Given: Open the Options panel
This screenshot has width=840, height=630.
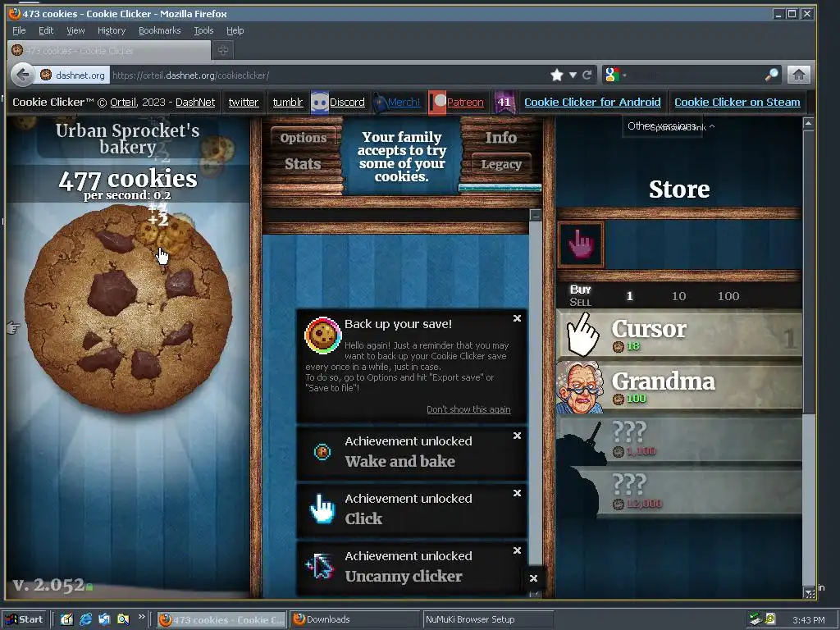Looking at the screenshot, I should pyautogui.click(x=304, y=138).
